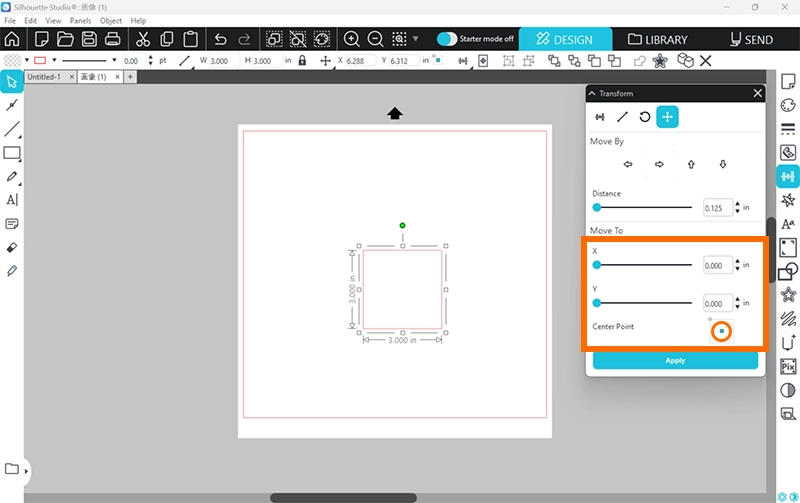Open the Trace (Pix) panel icon
The image size is (800, 503).
pos(788,366)
